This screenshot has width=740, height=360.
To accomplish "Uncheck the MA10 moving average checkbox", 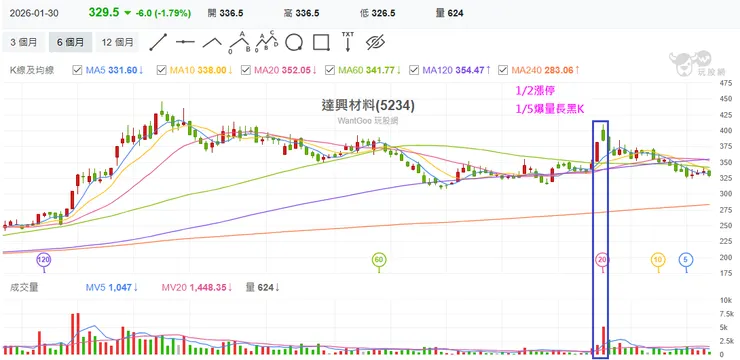I will click(x=161, y=70).
